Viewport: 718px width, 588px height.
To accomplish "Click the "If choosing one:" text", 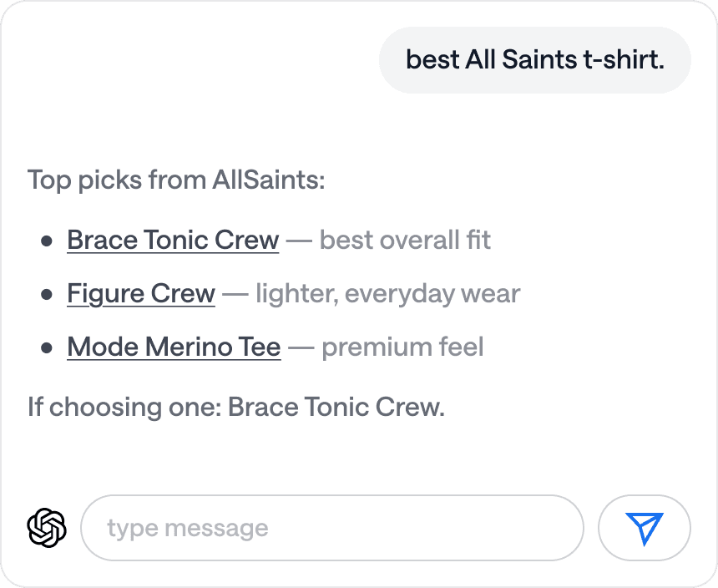I will click(124, 408).
